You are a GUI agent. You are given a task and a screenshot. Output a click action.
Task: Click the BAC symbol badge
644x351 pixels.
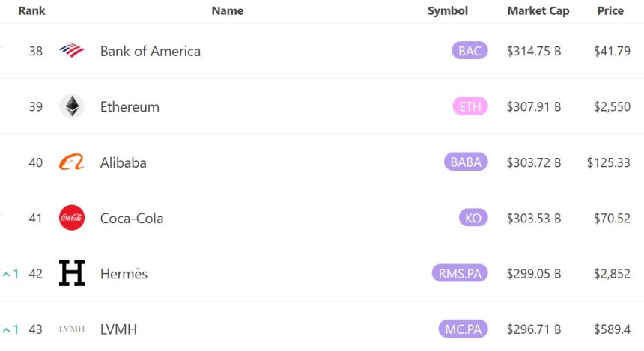[x=470, y=51]
